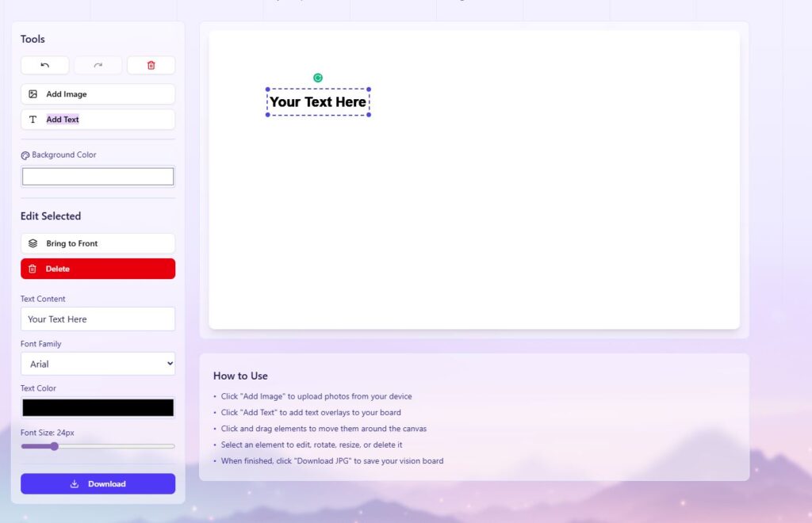Click the Text Content input field
812x523 pixels.
(98, 319)
